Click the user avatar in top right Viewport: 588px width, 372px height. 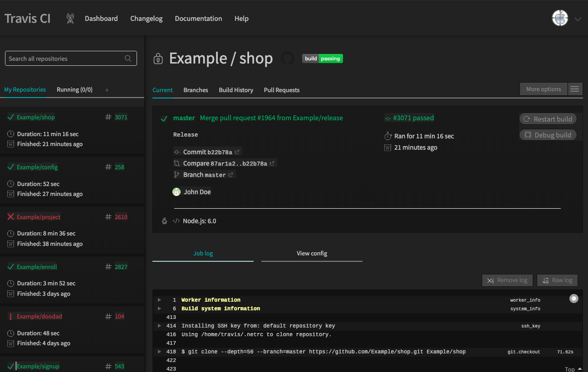click(560, 19)
